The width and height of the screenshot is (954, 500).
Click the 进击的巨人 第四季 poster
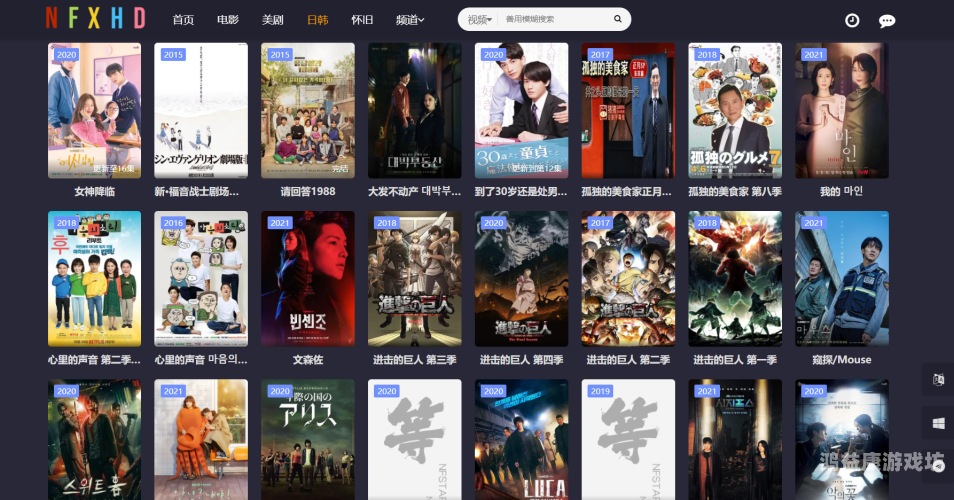(521, 278)
